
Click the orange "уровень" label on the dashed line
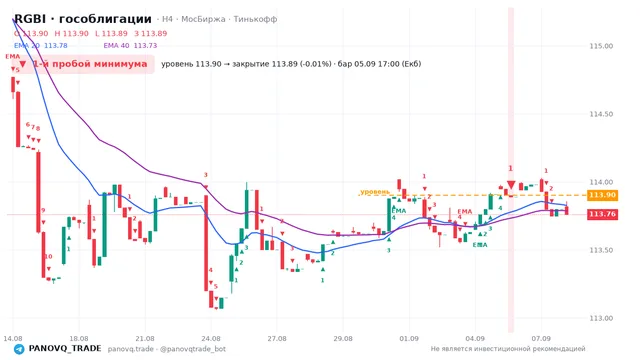point(375,192)
